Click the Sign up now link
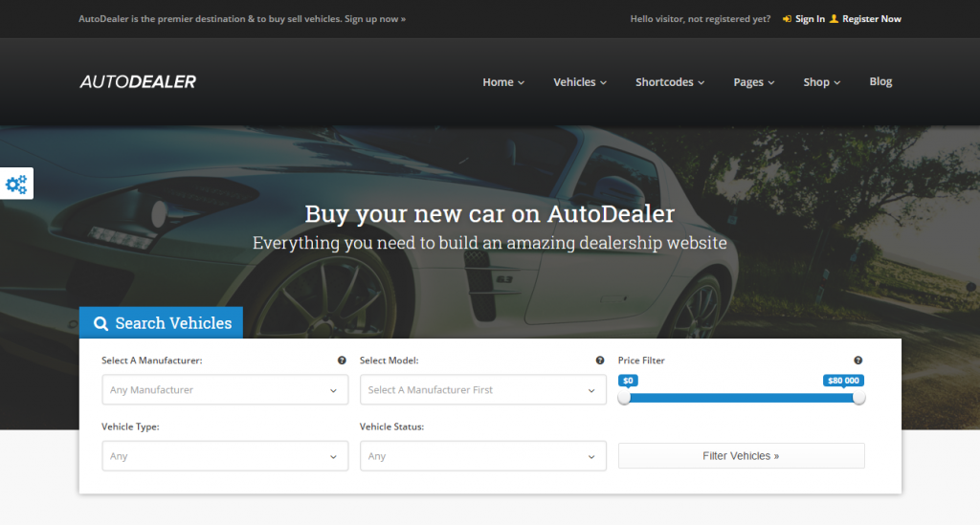980x525 pixels. tap(374, 19)
